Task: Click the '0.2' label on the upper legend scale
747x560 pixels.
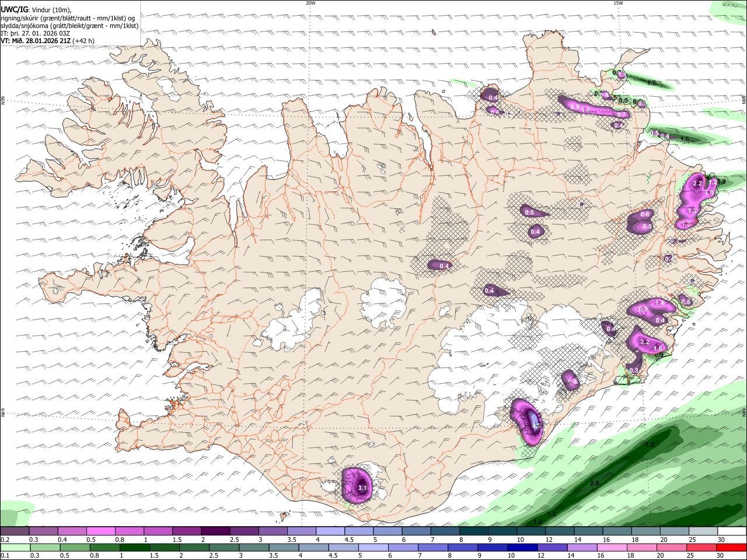Action: pos(5,540)
